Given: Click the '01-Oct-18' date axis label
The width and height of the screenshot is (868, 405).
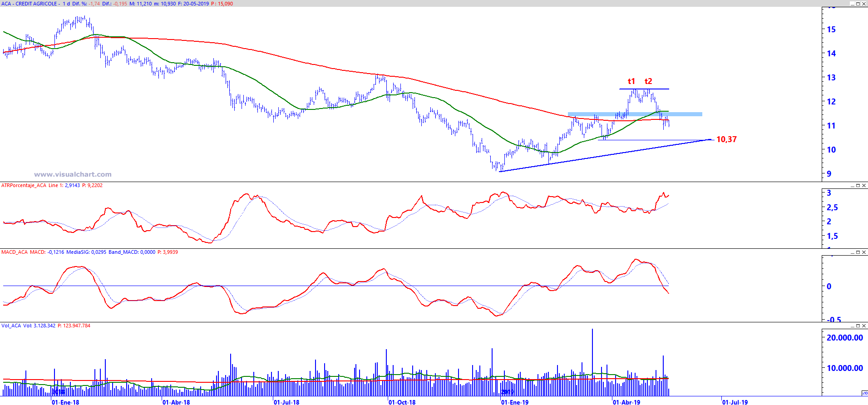Looking at the screenshot, I should pos(402,402).
